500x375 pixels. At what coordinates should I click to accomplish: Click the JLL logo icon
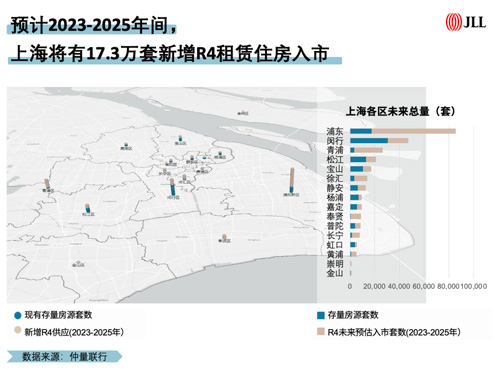point(453,22)
